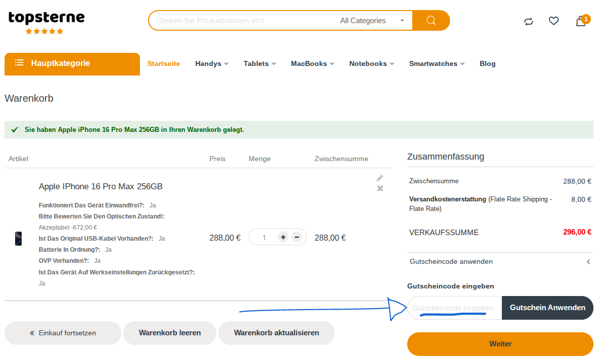
Task: Expand the Notebooks menu
Action: (x=371, y=63)
